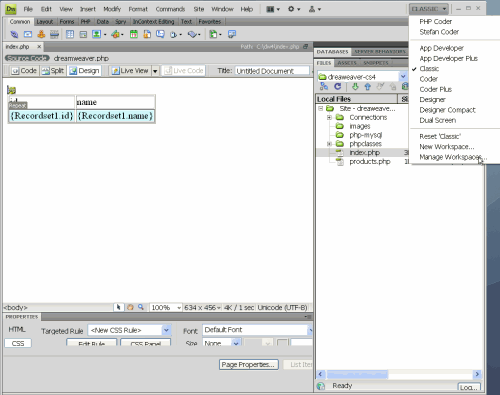This screenshot has width=500, height=395.
Task: Click the Hyperlink icon in Insert bar
Action: 14,34
